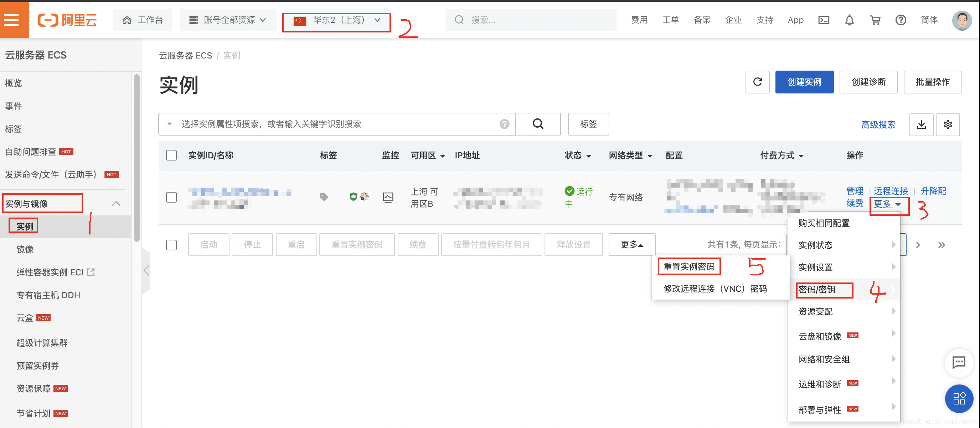Open Cloud Shell terminal icon

click(824, 20)
